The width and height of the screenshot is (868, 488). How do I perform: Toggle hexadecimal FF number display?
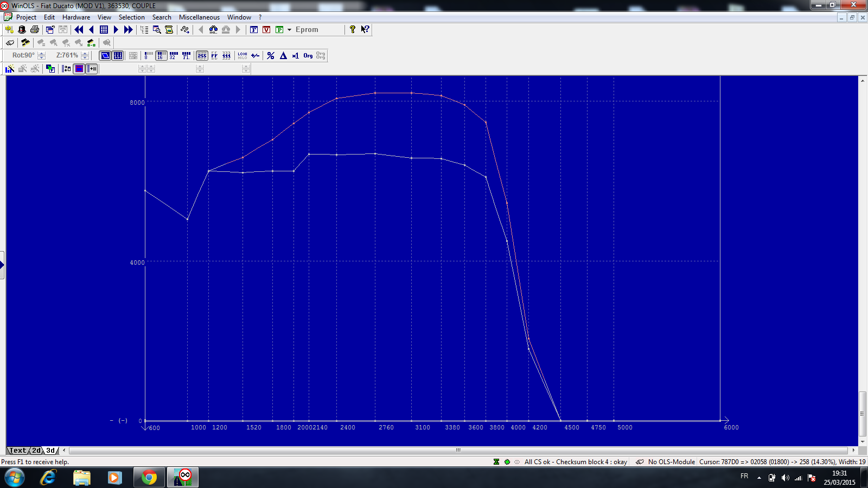214,55
